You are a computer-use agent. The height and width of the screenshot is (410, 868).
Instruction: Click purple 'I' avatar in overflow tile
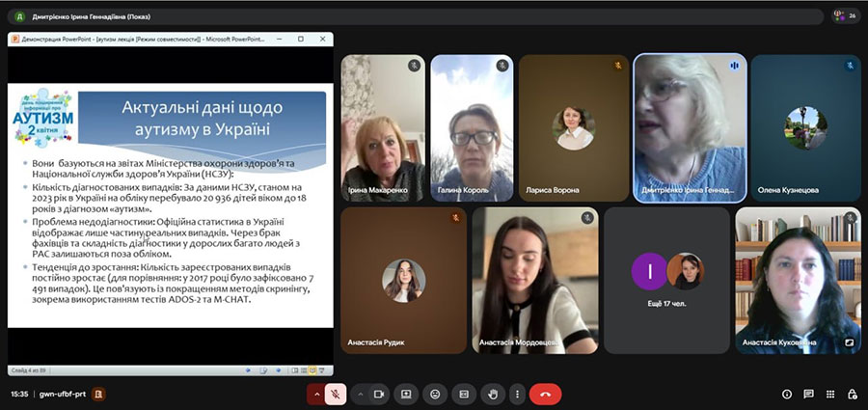pyautogui.click(x=649, y=271)
